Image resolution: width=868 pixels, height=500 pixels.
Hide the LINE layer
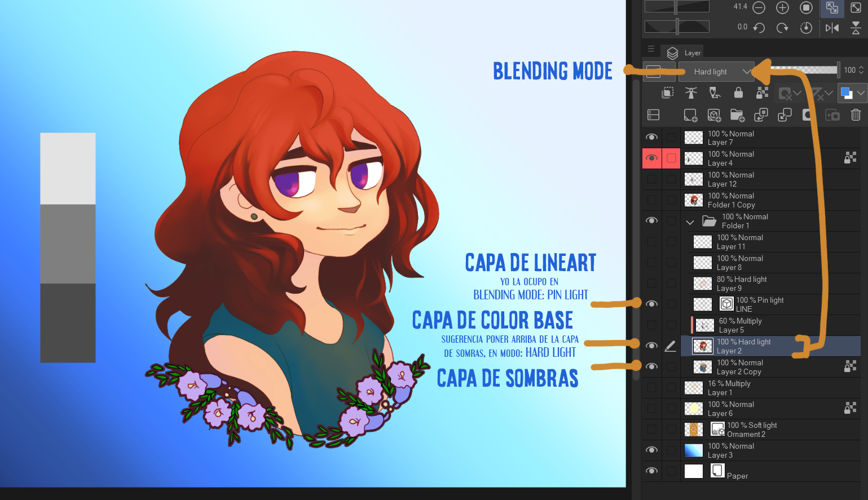(651, 304)
